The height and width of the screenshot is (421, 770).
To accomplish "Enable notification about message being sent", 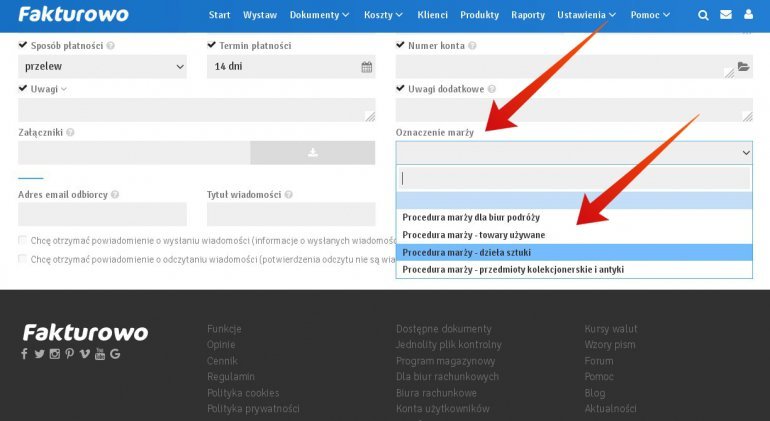I will click(23, 240).
